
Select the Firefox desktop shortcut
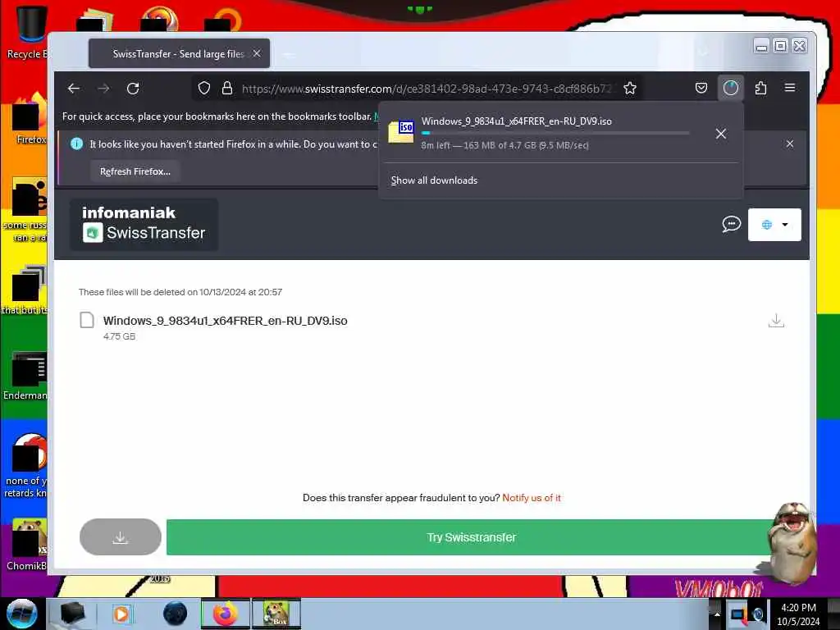(29, 118)
